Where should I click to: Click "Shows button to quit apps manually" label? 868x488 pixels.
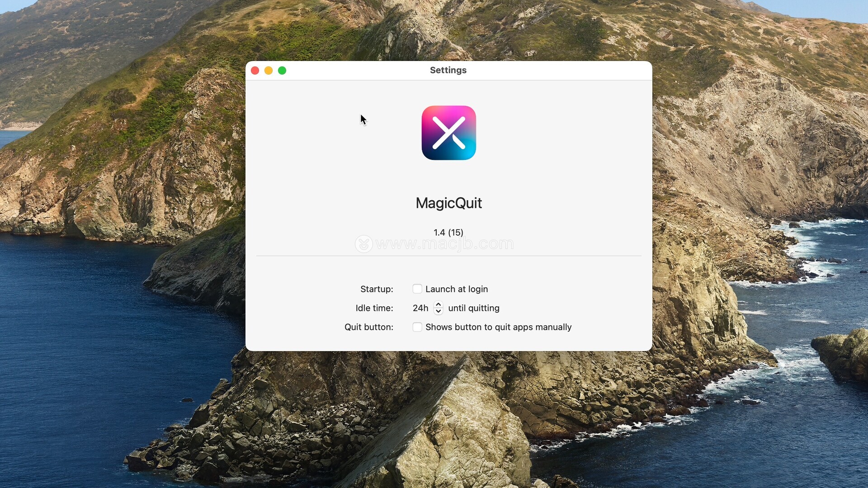pyautogui.click(x=498, y=327)
